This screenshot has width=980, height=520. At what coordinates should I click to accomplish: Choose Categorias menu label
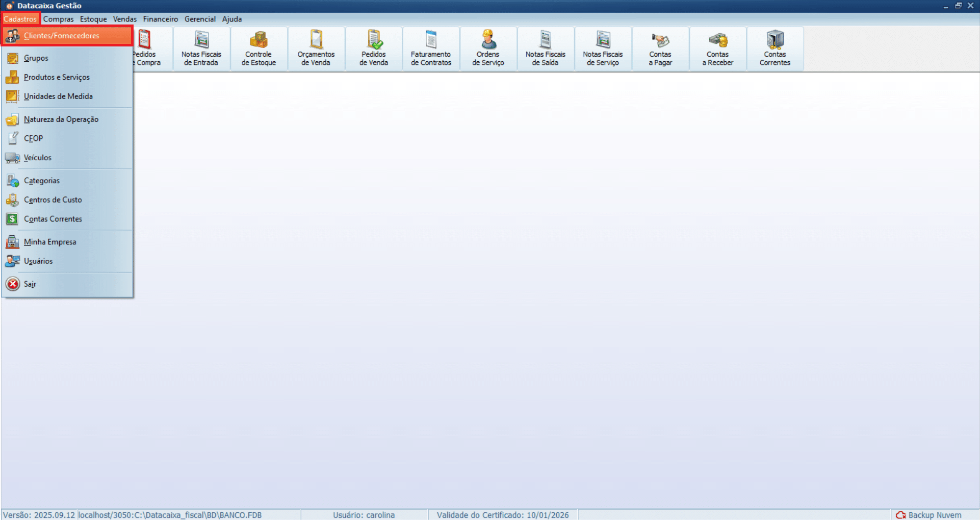[42, 181]
